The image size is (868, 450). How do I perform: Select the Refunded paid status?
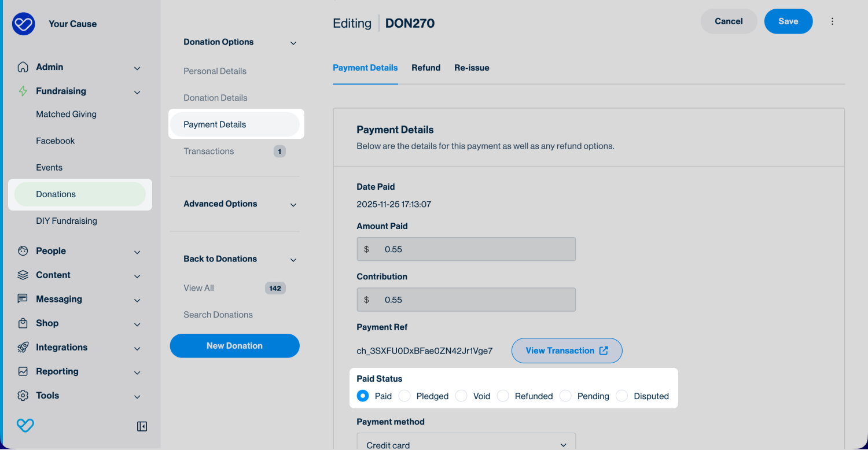pos(503,396)
